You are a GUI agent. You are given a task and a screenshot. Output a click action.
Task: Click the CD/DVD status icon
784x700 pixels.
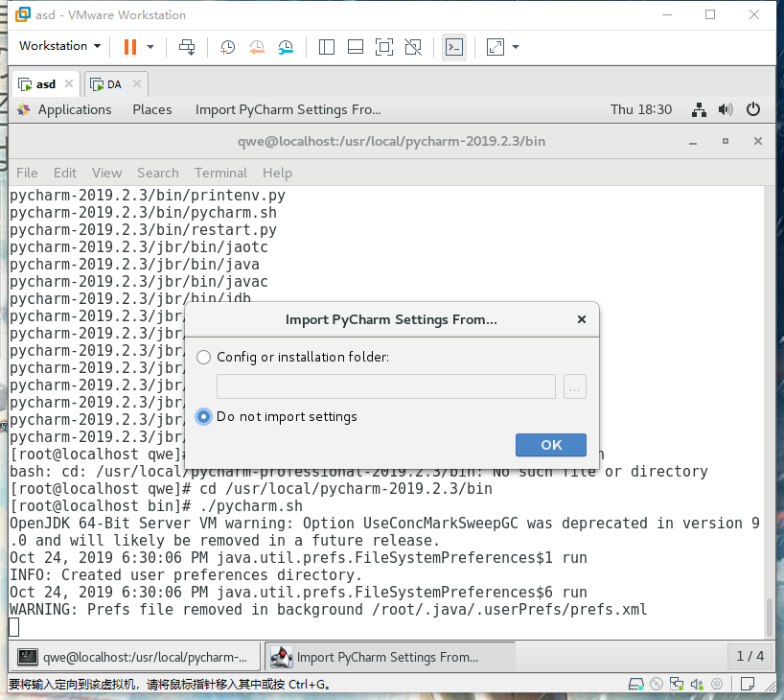(657, 684)
